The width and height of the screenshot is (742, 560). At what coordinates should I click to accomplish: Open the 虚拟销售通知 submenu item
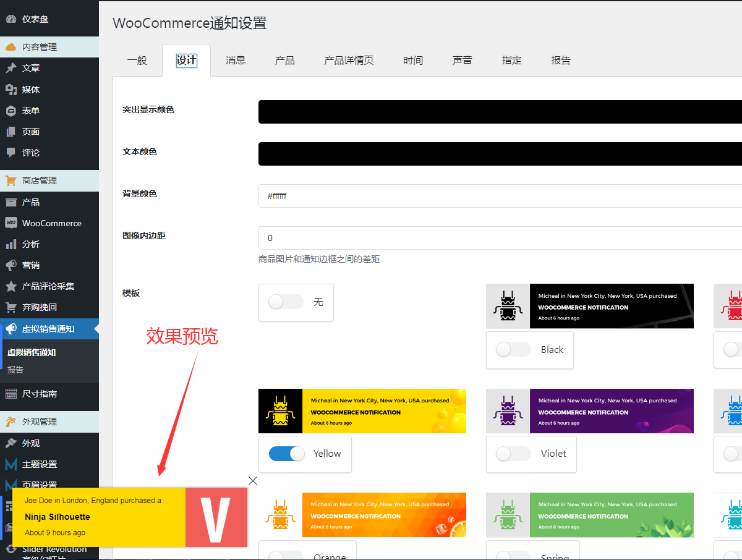click(x=32, y=352)
